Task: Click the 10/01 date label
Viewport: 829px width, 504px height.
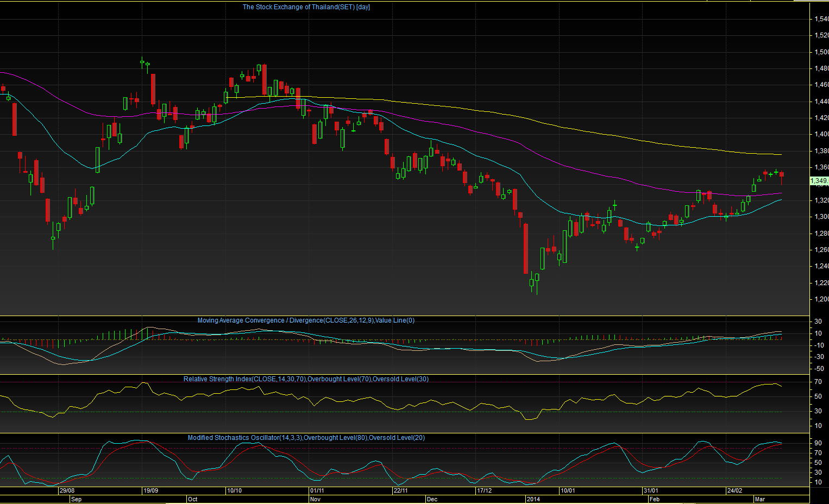Action: [568, 490]
